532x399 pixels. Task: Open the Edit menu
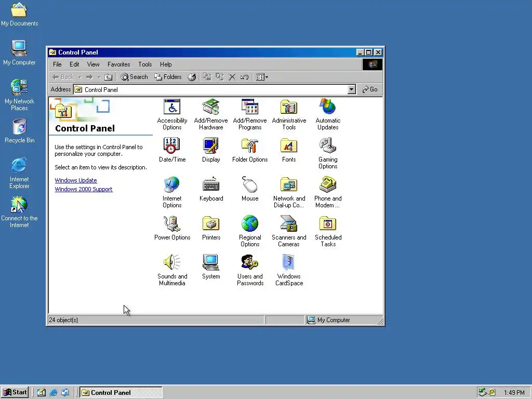pyautogui.click(x=74, y=64)
